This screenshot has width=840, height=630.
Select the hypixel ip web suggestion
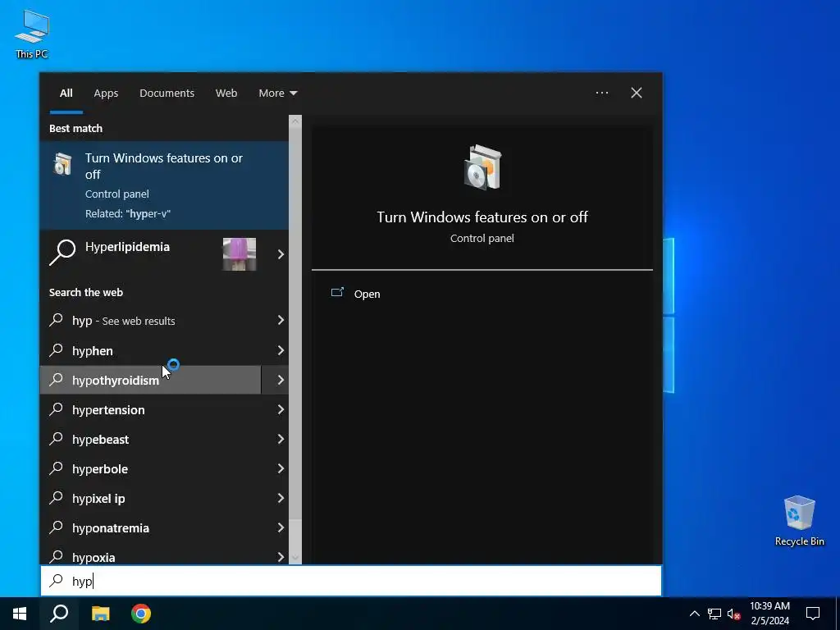[x=151, y=498]
